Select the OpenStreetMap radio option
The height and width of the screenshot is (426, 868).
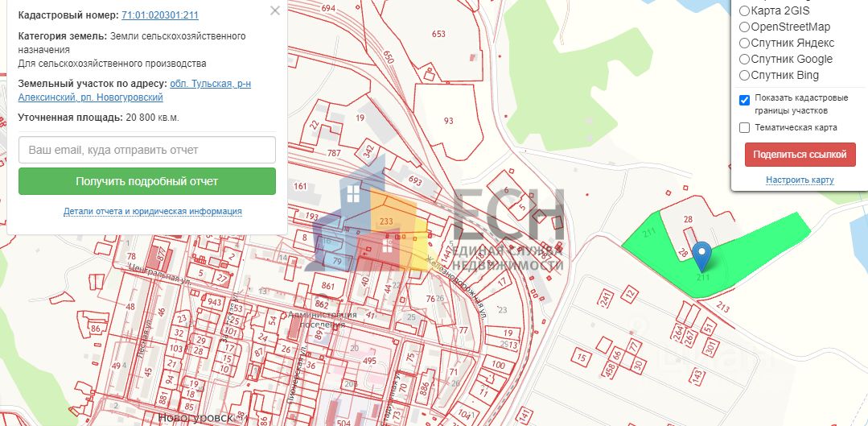coord(745,27)
